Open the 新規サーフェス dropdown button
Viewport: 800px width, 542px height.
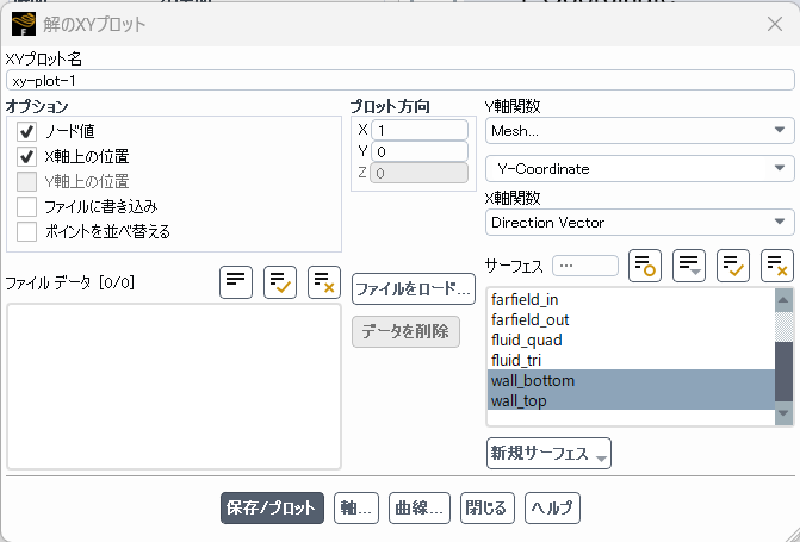[548, 454]
